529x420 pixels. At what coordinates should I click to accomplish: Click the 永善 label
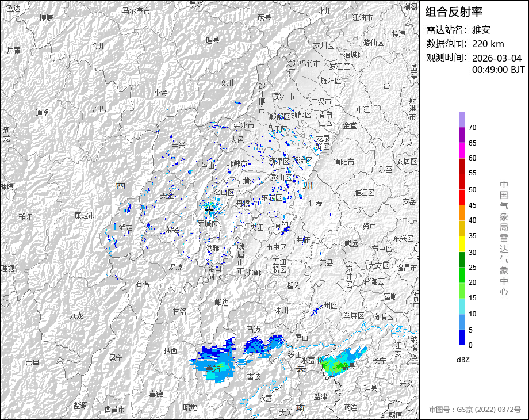pos(265,398)
